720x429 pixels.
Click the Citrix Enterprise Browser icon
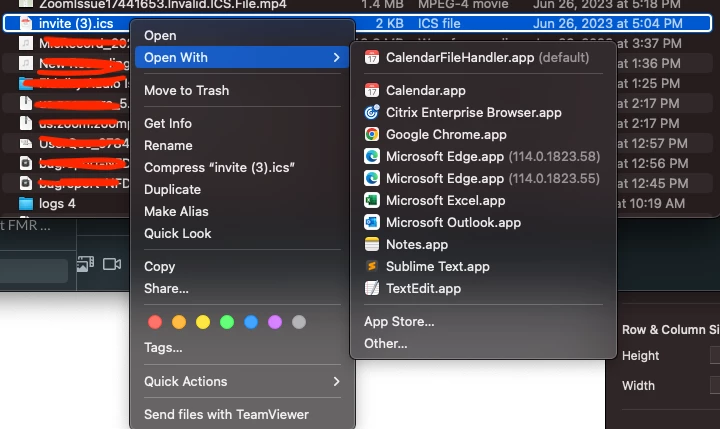372,113
